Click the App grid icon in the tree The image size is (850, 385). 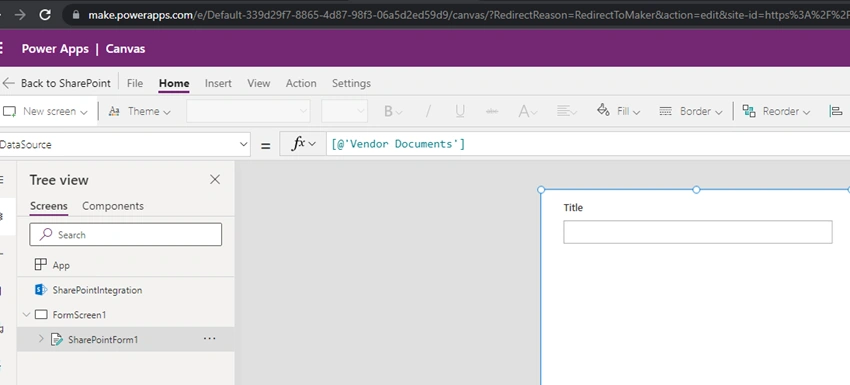41,265
